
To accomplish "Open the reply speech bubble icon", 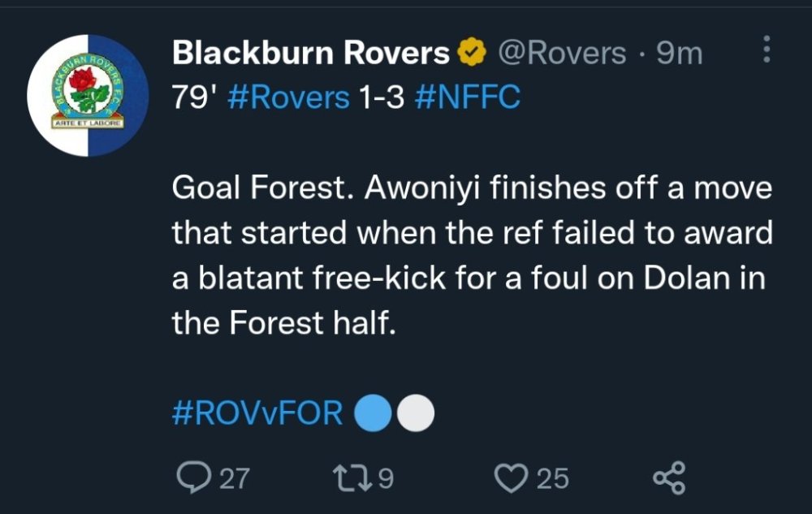I will [x=191, y=477].
